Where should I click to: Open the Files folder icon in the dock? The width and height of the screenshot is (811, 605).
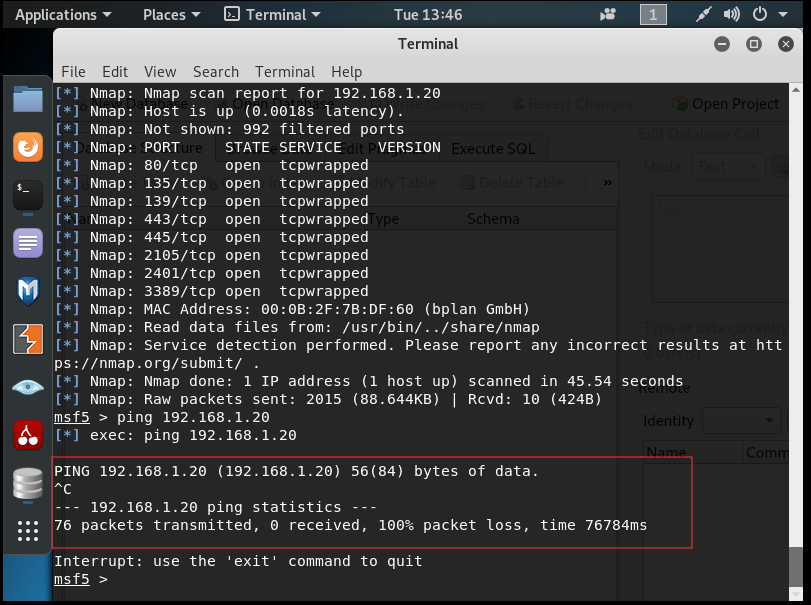click(27, 99)
